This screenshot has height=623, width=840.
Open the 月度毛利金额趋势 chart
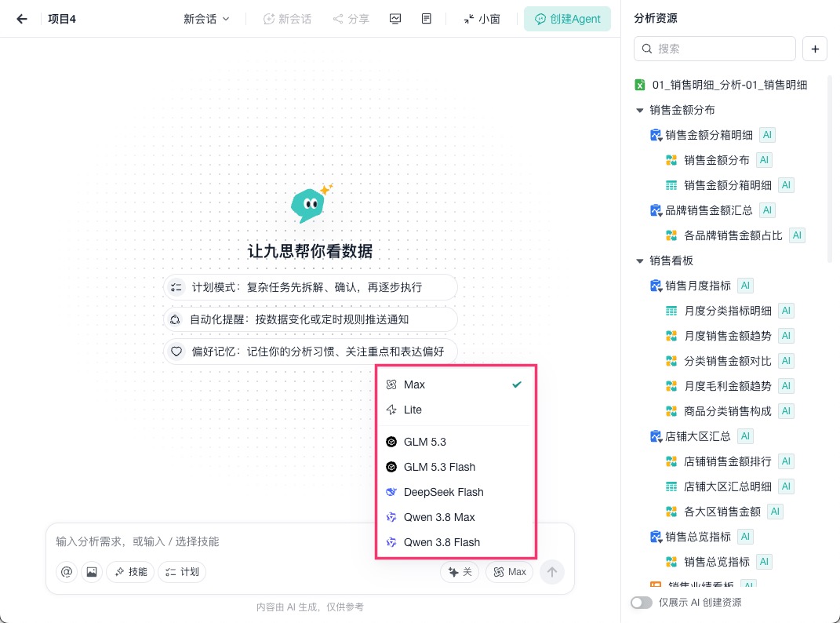pyautogui.click(x=729, y=386)
